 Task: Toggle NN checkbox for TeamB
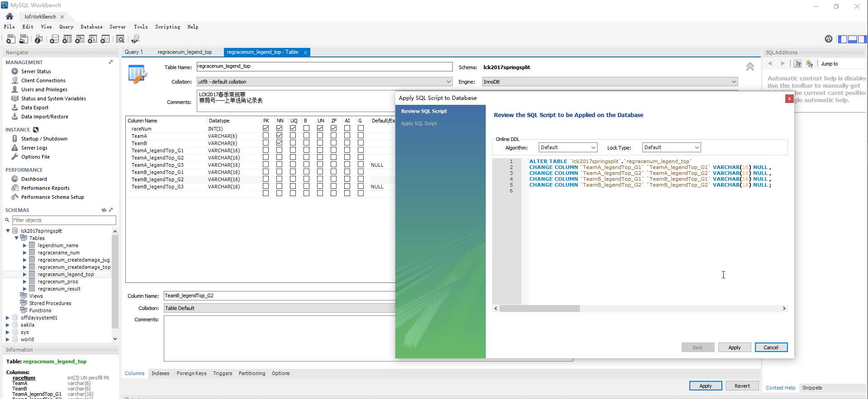click(279, 143)
